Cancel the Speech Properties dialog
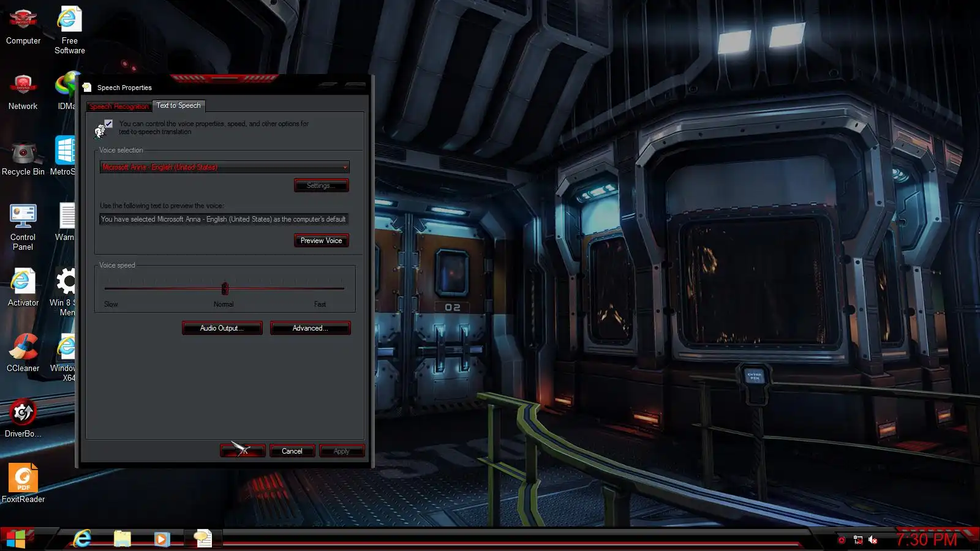The width and height of the screenshot is (980, 551). point(292,451)
